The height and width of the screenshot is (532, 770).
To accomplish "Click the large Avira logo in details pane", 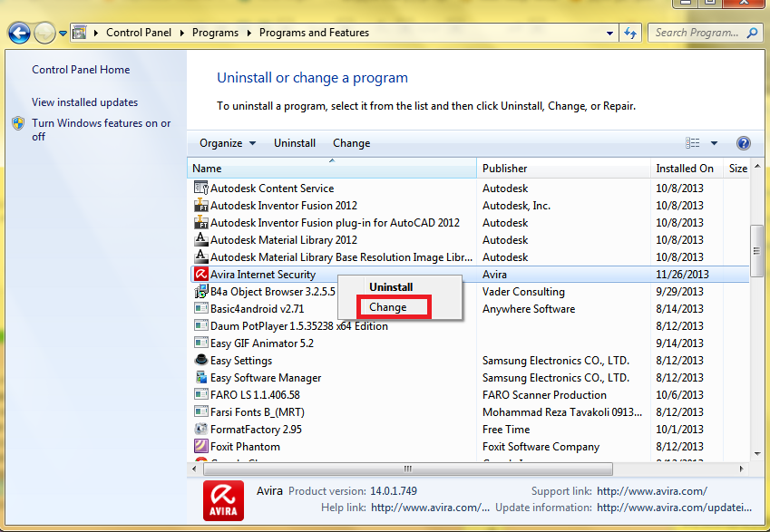I will [223, 500].
